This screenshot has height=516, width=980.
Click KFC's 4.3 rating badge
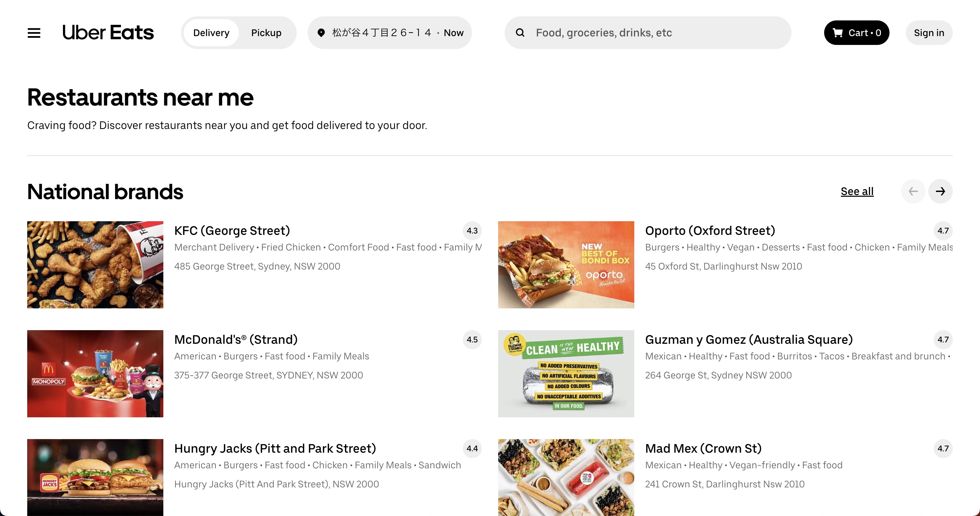472,231
